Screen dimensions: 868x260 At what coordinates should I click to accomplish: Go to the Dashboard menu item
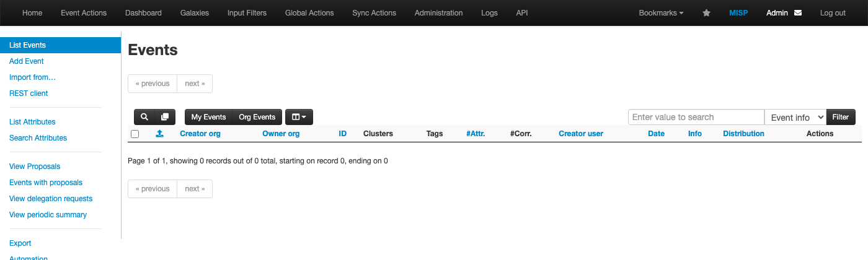click(x=143, y=13)
